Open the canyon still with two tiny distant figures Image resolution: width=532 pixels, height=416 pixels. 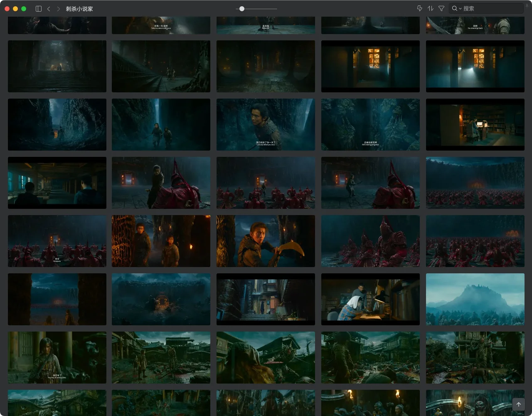point(57,124)
